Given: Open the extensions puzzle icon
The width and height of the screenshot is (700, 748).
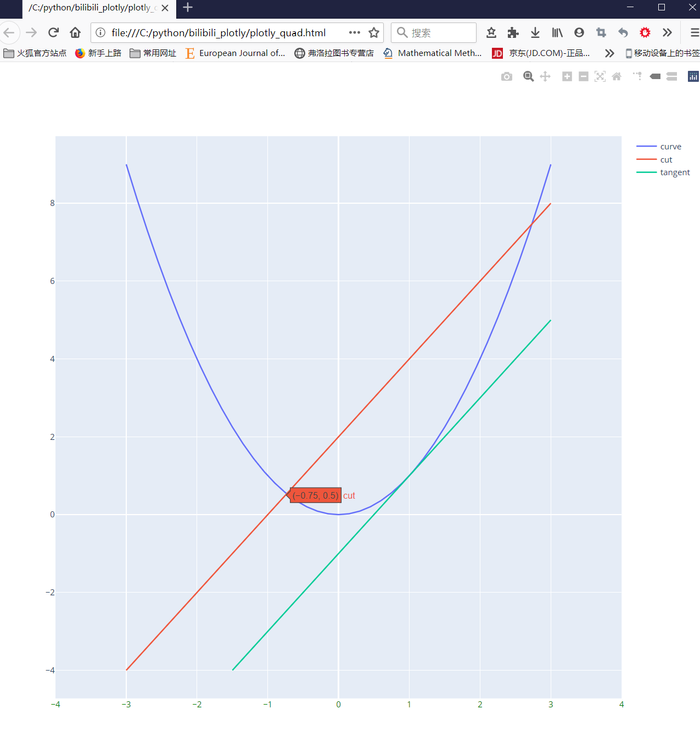Looking at the screenshot, I should pyautogui.click(x=513, y=32).
